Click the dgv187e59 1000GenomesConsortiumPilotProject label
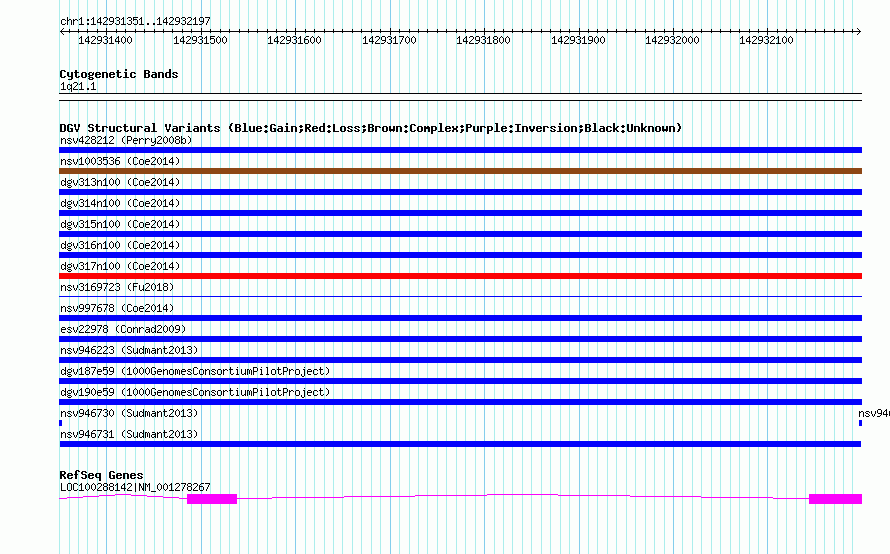890x554 pixels. (195, 371)
